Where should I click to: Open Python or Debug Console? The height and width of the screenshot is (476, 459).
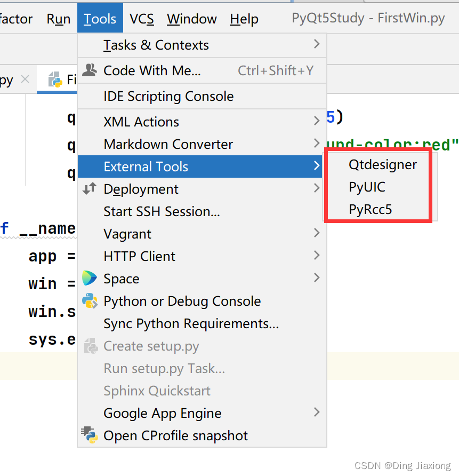(202, 301)
